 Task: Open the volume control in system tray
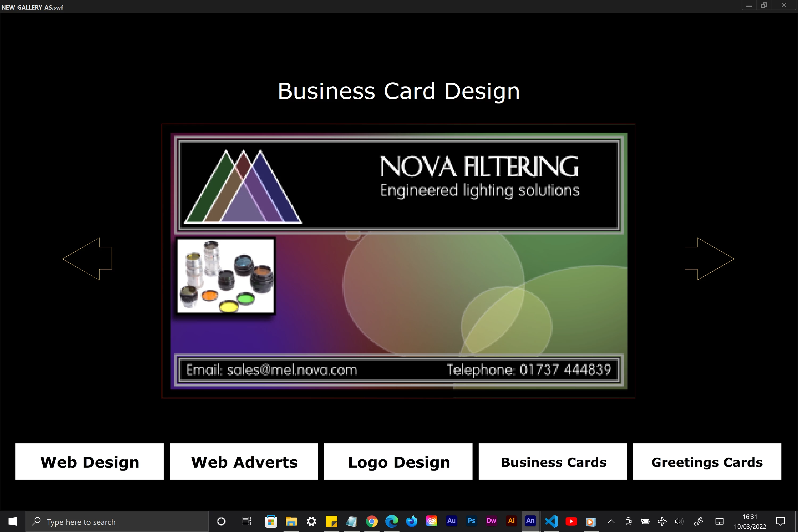pos(679,521)
